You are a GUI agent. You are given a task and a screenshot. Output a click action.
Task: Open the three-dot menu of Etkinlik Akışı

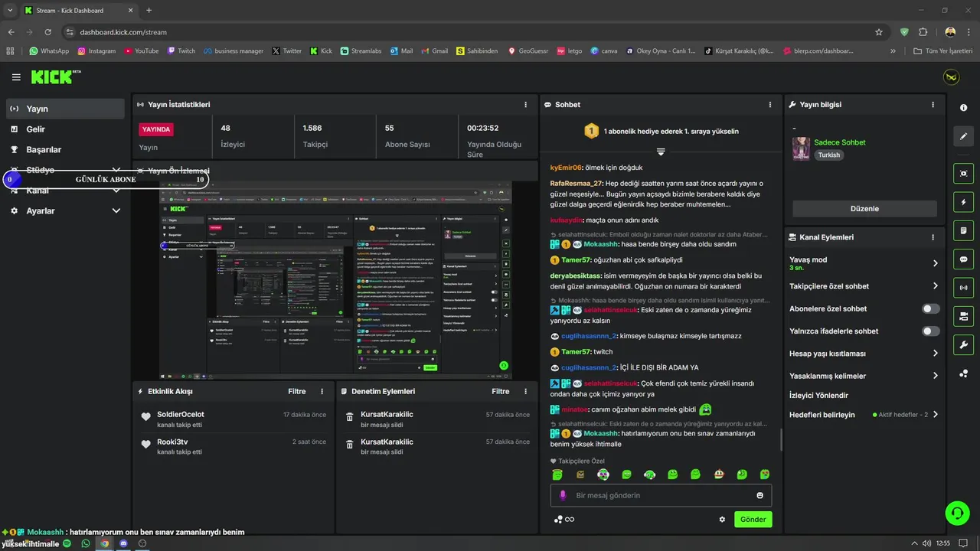pyautogui.click(x=322, y=391)
